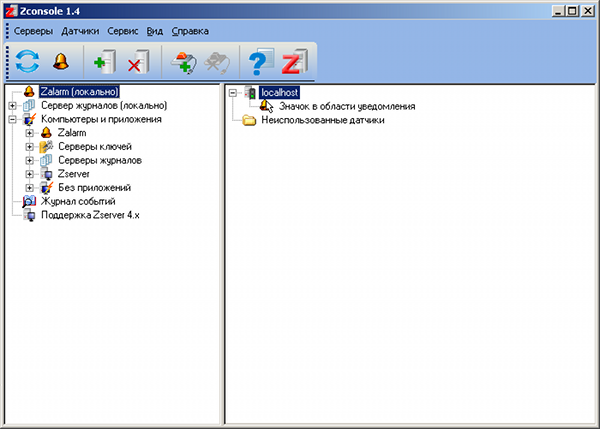This screenshot has width=600, height=429.
Task: Expand the Zserver node
Action: pyautogui.click(x=29, y=174)
